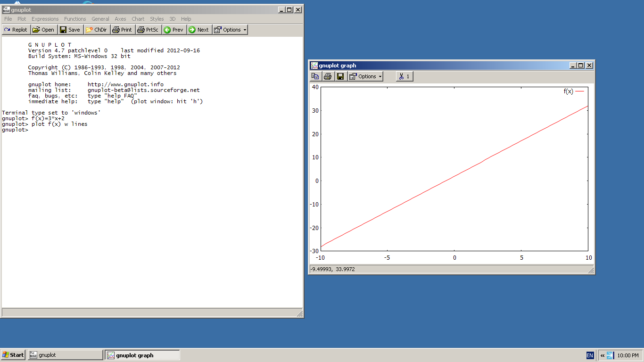Click the gnuplot window title bar icon
644x362 pixels.
[6, 9]
